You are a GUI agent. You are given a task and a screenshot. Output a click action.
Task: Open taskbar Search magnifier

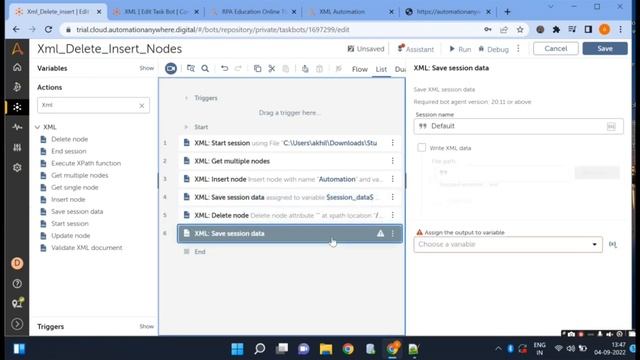coord(260,349)
